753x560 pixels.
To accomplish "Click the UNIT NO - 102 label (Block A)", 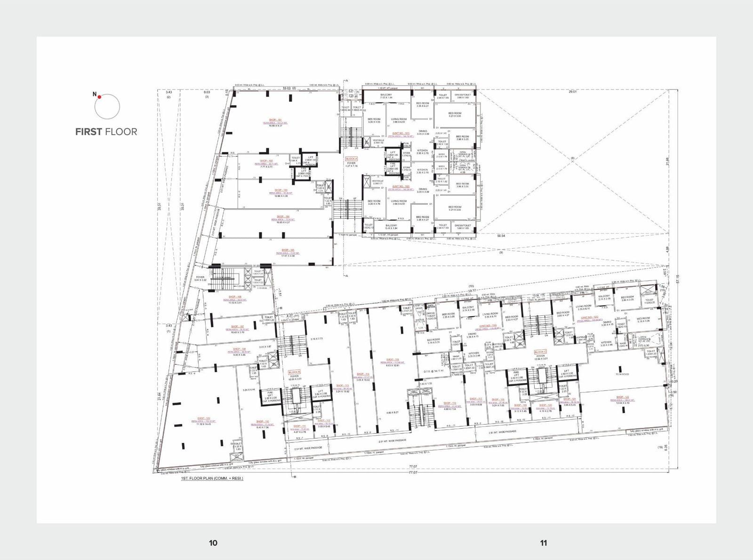I will 400,187.
